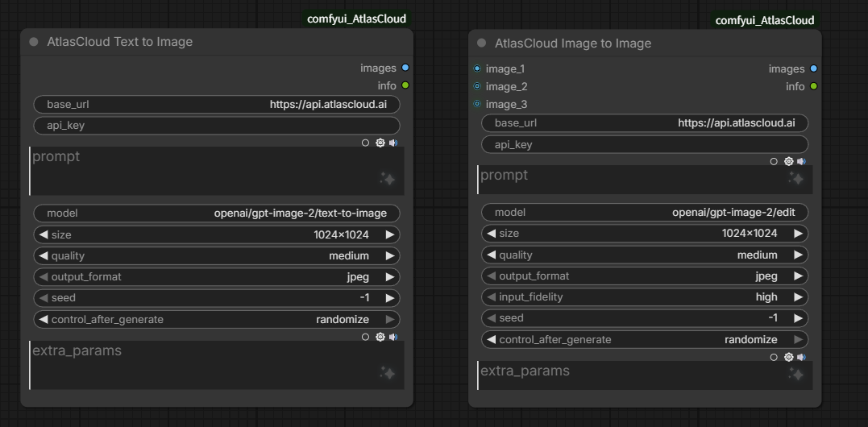This screenshot has width=868, height=427.
Task: Open output_format jpeg dropdown in Image to Image node
Action: 645,276
